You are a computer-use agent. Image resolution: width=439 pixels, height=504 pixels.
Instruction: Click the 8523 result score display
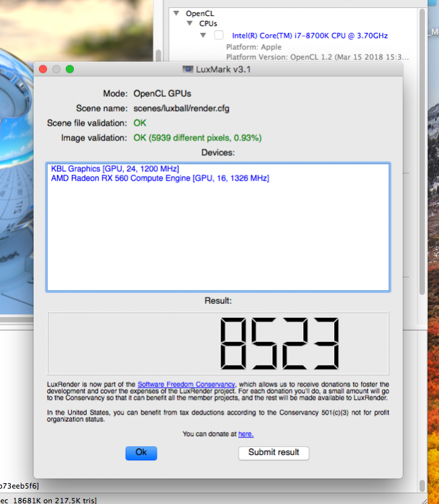218,343
